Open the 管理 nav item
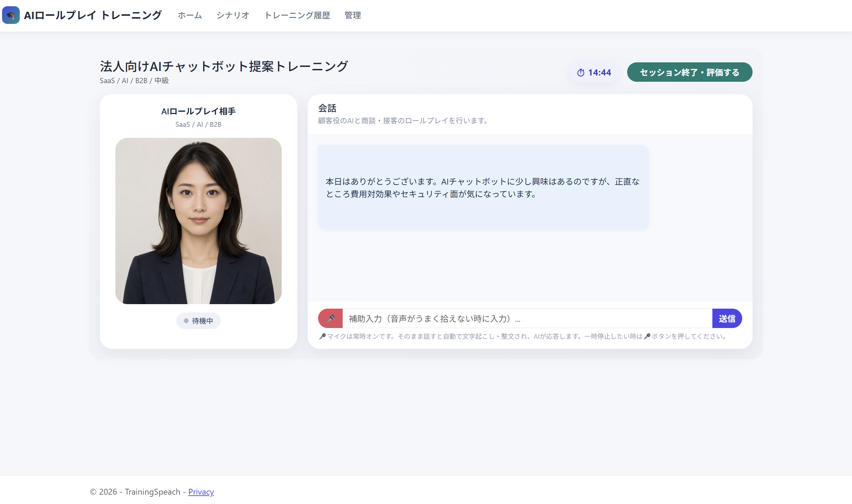 (353, 15)
